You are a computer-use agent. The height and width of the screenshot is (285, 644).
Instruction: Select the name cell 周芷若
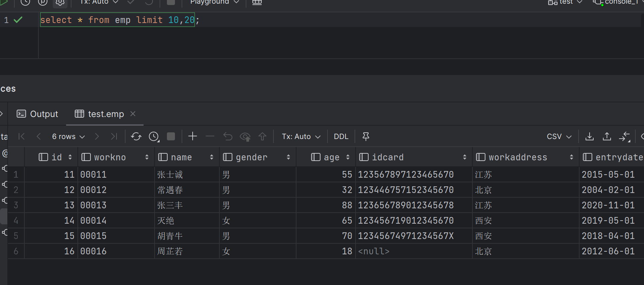pyautogui.click(x=187, y=251)
